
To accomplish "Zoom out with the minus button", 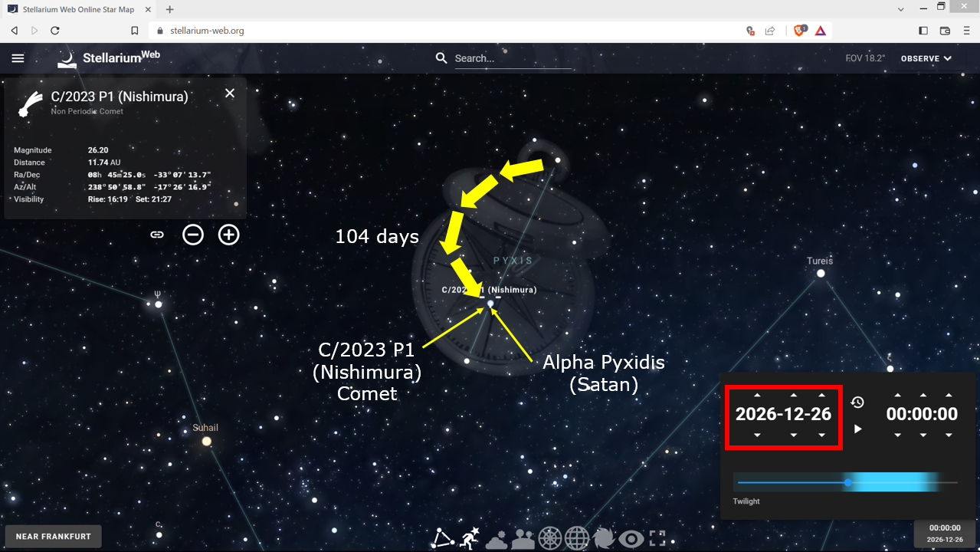I will [x=193, y=235].
